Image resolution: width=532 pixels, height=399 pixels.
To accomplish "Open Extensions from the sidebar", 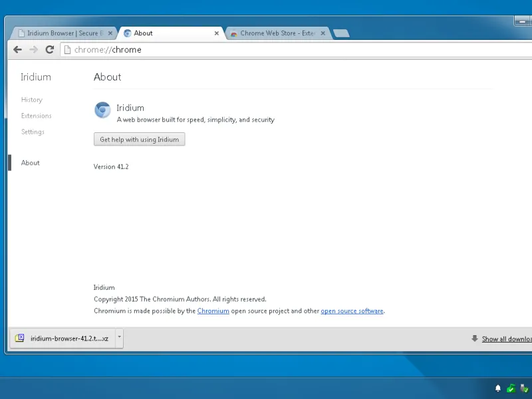I will (37, 116).
